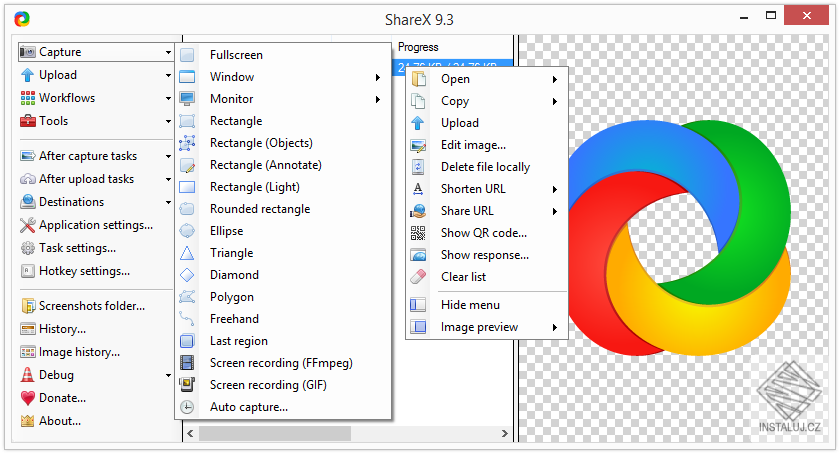Viewport: 840px width, 454px height.
Task: Click the Rounded rectangle icon
Action: click(187, 209)
